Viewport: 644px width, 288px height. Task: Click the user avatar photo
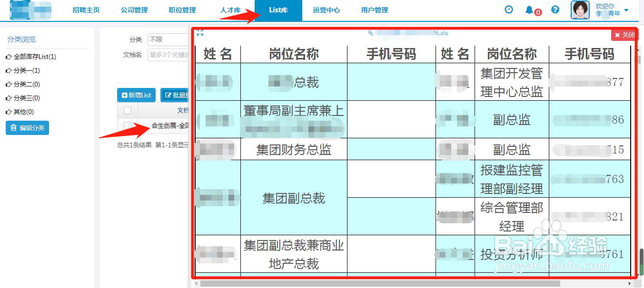coord(580,9)
